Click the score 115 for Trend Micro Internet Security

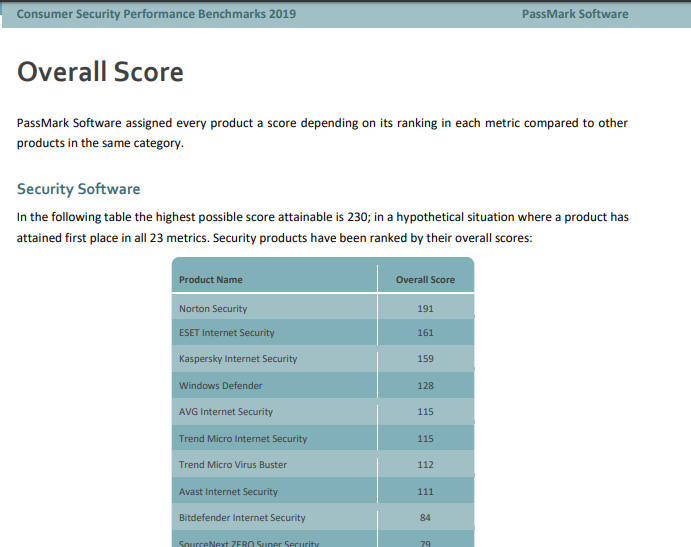(425, 439)
